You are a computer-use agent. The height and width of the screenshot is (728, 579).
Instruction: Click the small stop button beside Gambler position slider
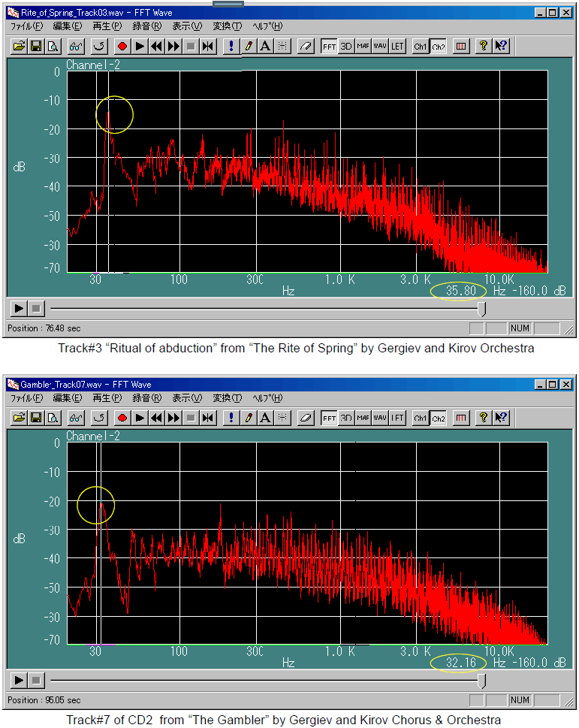click(x=37, y=681)
